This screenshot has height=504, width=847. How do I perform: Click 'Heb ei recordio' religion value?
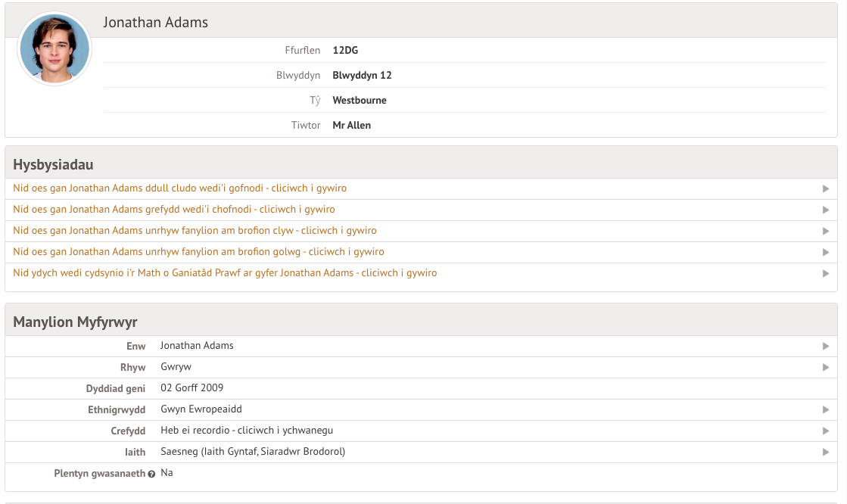(x=247, y=431)
